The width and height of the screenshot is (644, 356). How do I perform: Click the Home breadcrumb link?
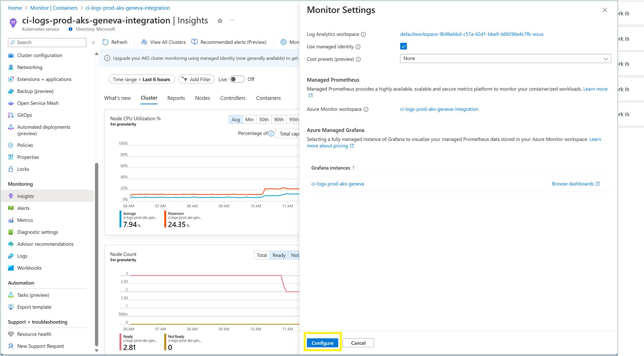pyautogui.click(x=15, y=8)
